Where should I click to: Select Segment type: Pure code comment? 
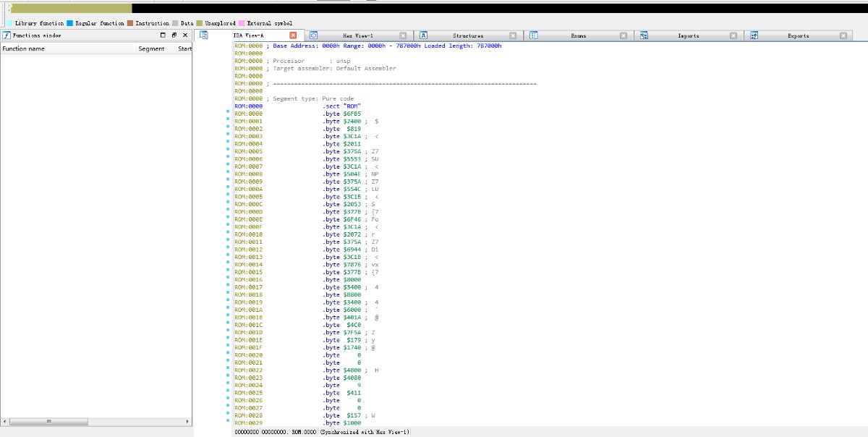pos(310,98)
